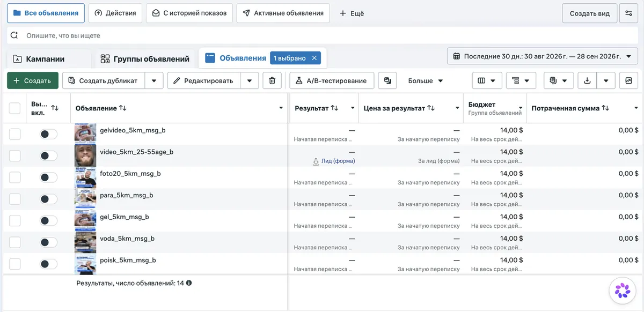This screenshot has width=644, height=312.
Task: Switch to the Группы объявлений tab
Action: pyautogui.click(x=145, y=59)
